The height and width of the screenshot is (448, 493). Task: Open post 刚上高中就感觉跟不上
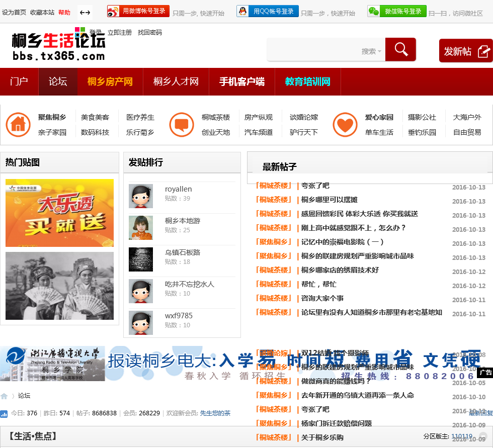pyautogui.click(x=353, y=228)
